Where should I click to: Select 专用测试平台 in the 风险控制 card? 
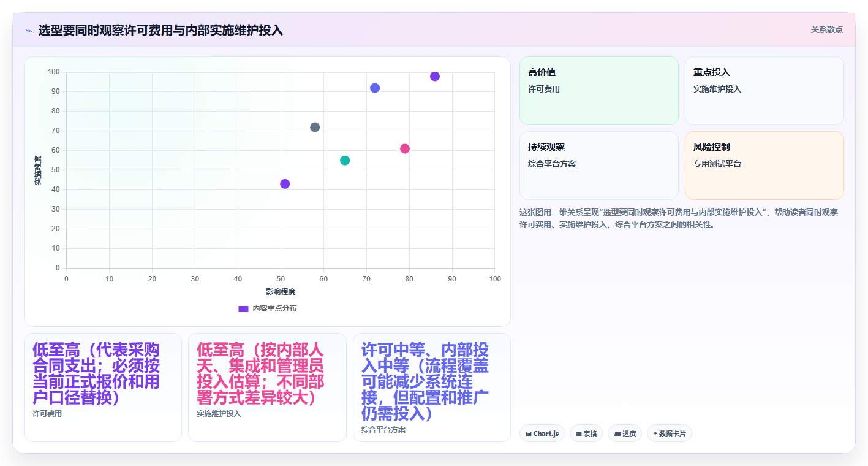(x=717, y=164)
